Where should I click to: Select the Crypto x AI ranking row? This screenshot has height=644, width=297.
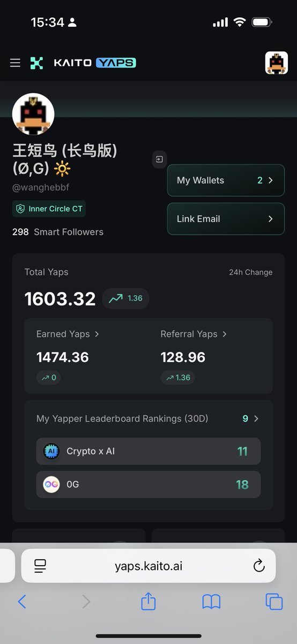tap(148, 451)
